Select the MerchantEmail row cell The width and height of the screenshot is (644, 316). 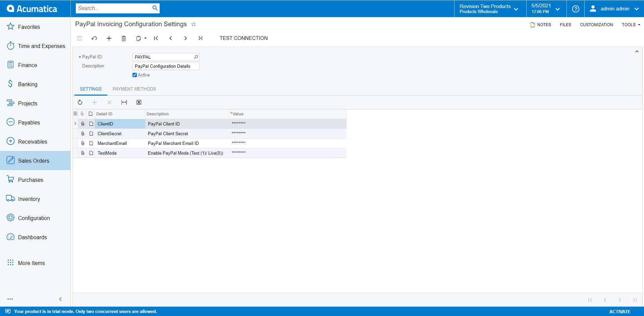(x=120, y=143)
